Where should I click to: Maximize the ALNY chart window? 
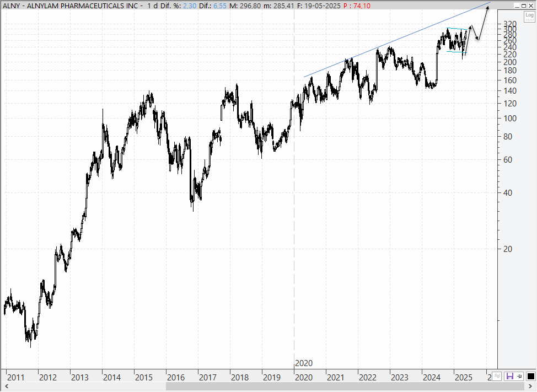point(524,6)
